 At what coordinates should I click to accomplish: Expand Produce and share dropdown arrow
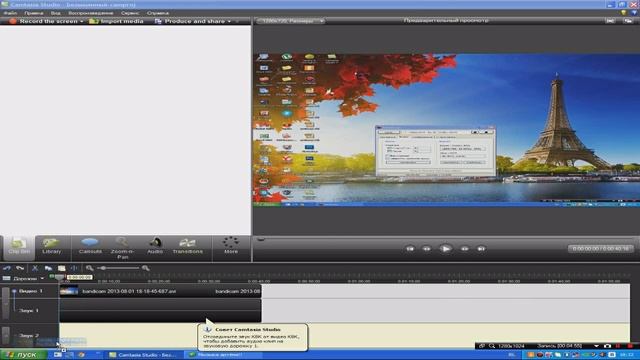tap(229, 21)
